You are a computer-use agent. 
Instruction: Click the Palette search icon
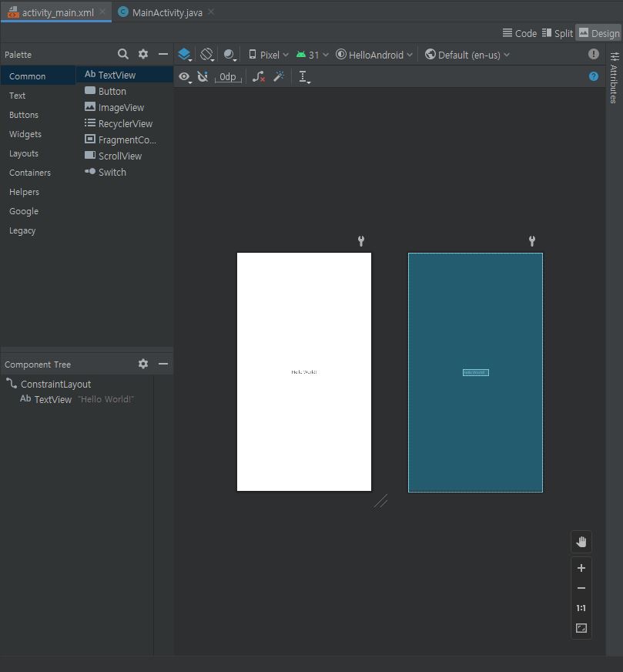(x=123, y=54)
